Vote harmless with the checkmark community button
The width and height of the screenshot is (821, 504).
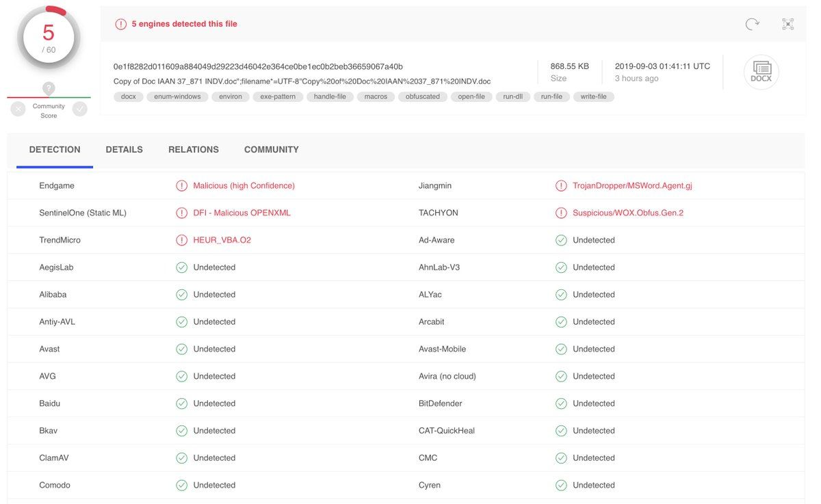[x=80, y=109]
